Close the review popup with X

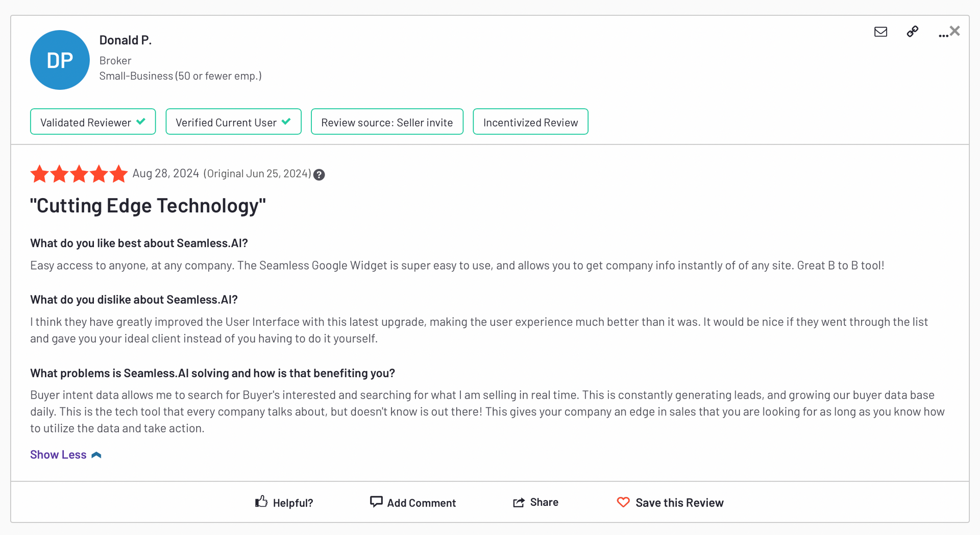[x=955, y=31]
